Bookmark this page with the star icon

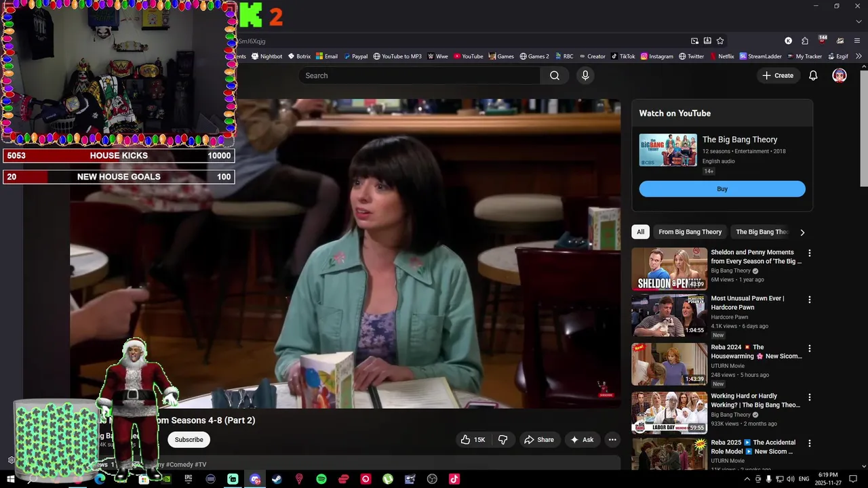coord(720,41)
